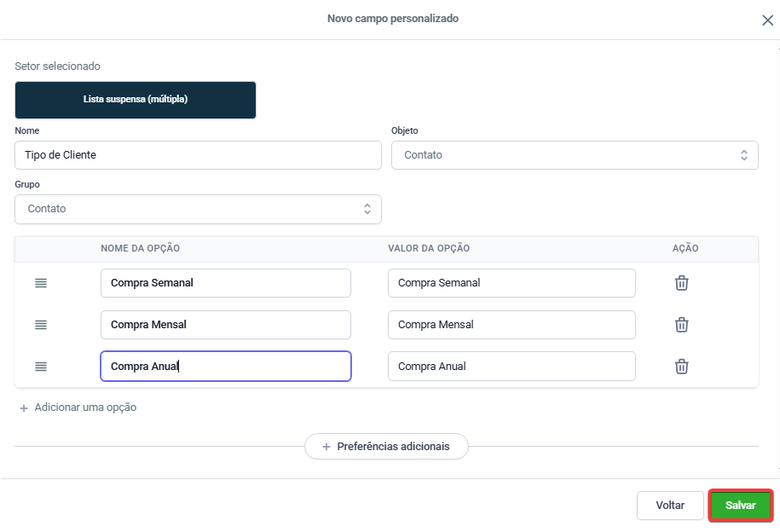Delete the Compra Semanal option row
780x532 pixels.
pyautogui.click(x=681, y=283)
